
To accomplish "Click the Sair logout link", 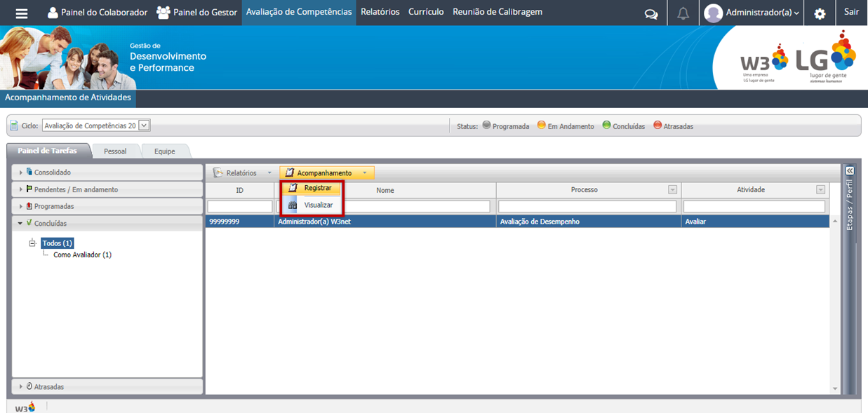I will pos(851,12).
